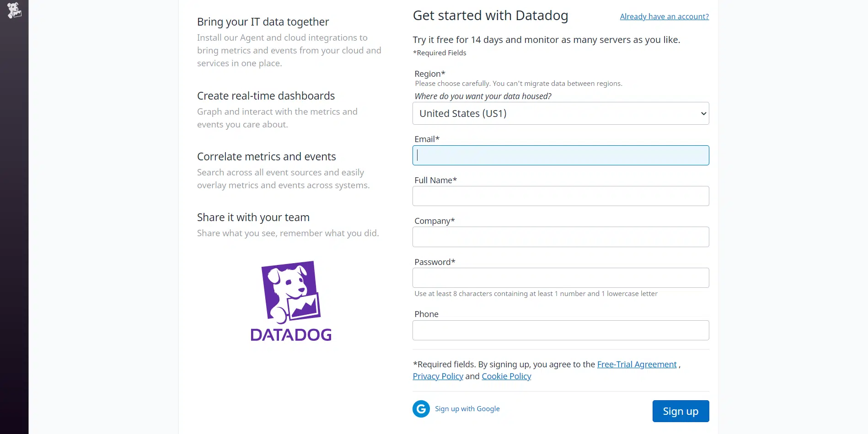Select the Company text box
The image size is (868, 434).
[561, 237]
